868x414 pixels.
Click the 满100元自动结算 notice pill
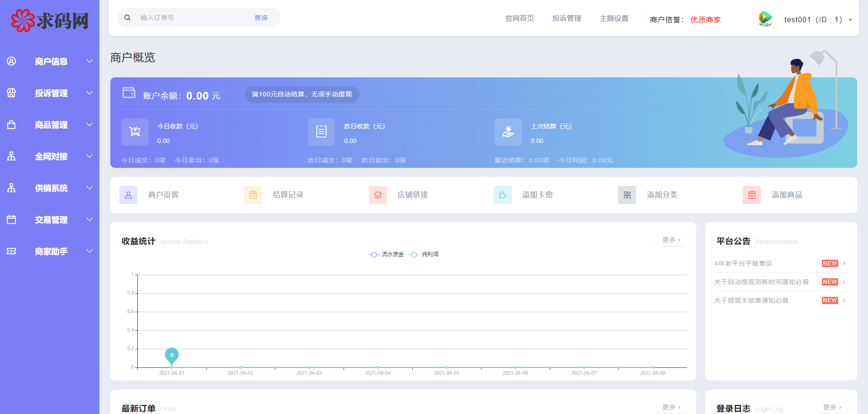pos(302,94)
